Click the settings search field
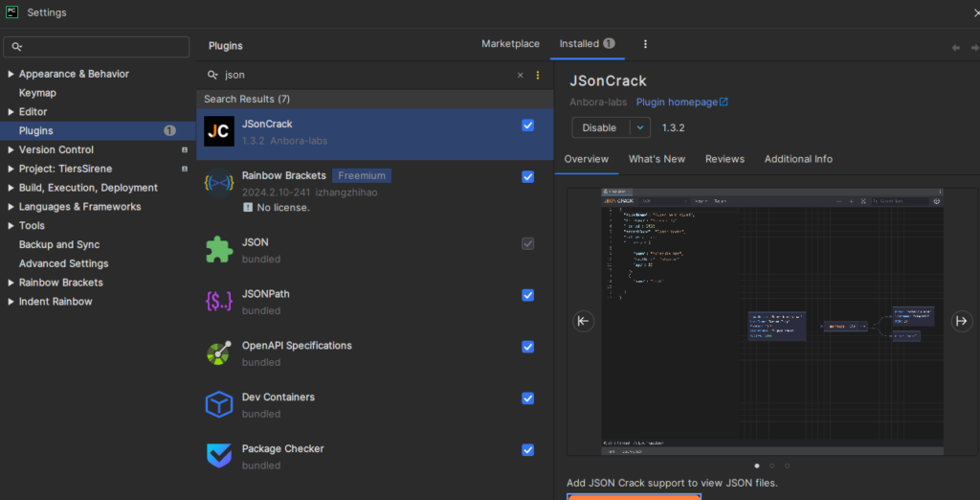 [97, 47]
